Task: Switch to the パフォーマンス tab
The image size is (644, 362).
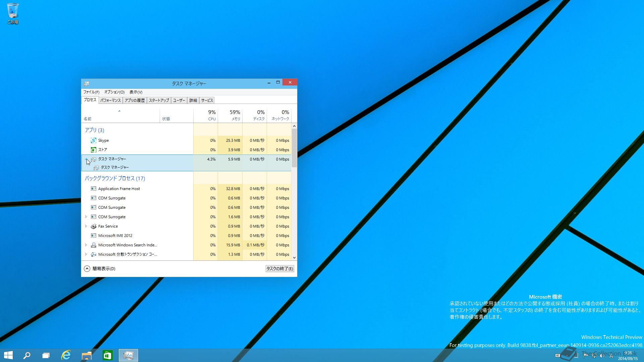Action: click(x=111, y=100)
